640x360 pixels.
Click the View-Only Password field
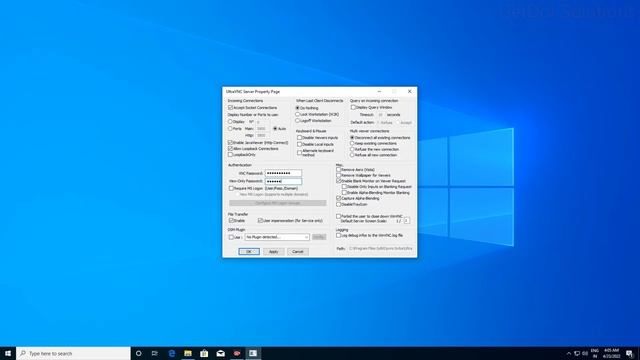[x=283, y=181]
